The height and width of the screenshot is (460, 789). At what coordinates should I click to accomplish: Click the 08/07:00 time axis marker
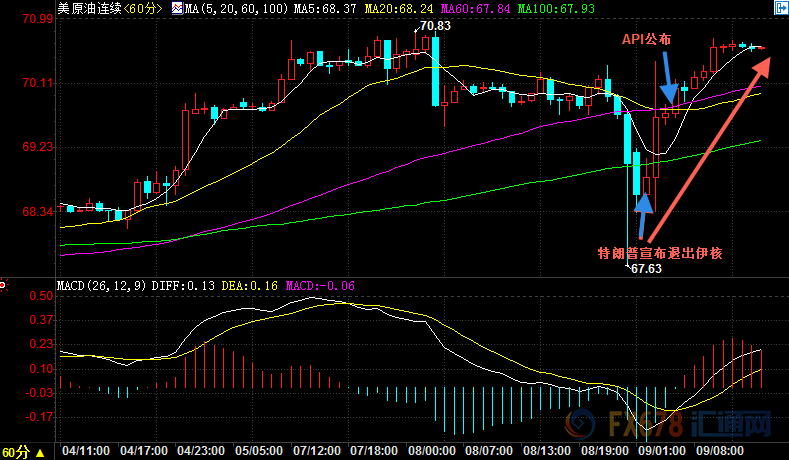pos(489,451)
